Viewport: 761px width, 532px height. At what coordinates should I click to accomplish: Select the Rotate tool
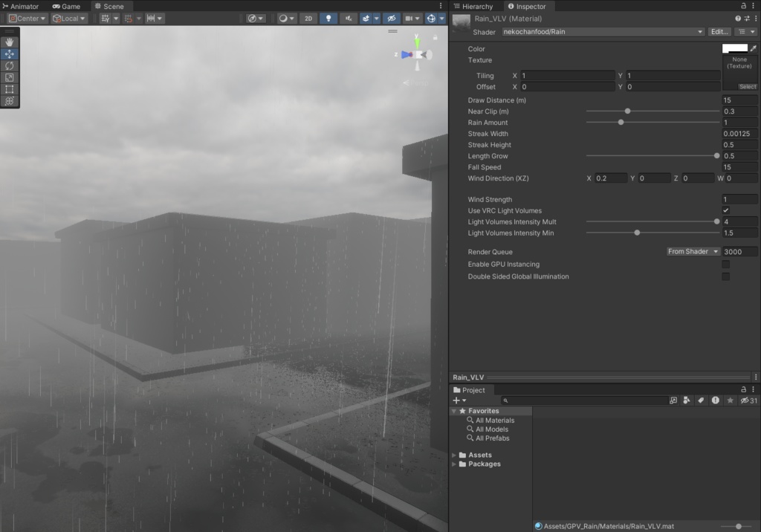click(10, 65)
